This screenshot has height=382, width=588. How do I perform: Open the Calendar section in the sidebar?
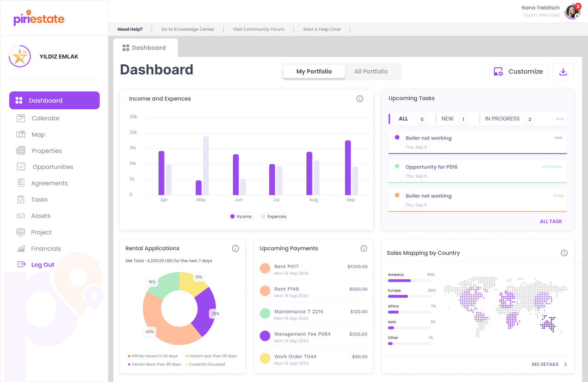(46, 118)
